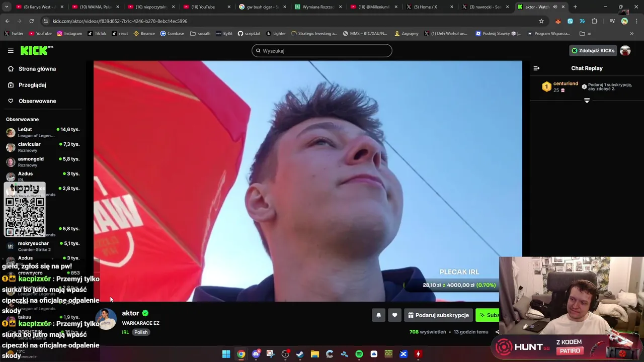Viewport: 644px width, 362px height.
Task: Switch to the Wymiana Rozrzad tab
Action: (x=317, y=7)
